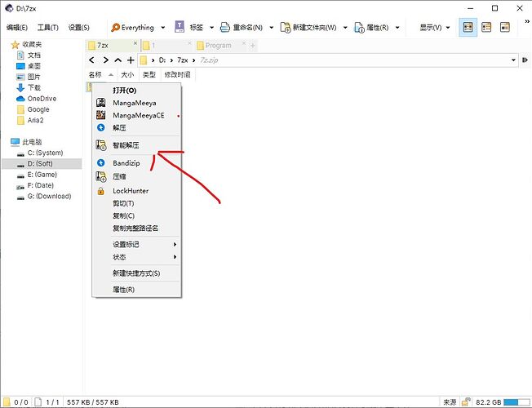Sort by 名称 column header
This screenshot has width=532, height=408.
click(x=100, y=75)
